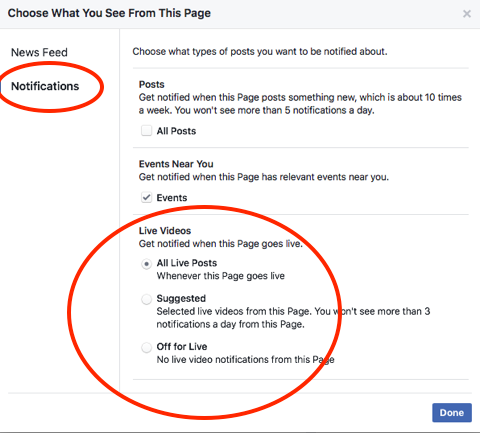
Task: Choose the Suggested radio button
Action: [146, 299]
